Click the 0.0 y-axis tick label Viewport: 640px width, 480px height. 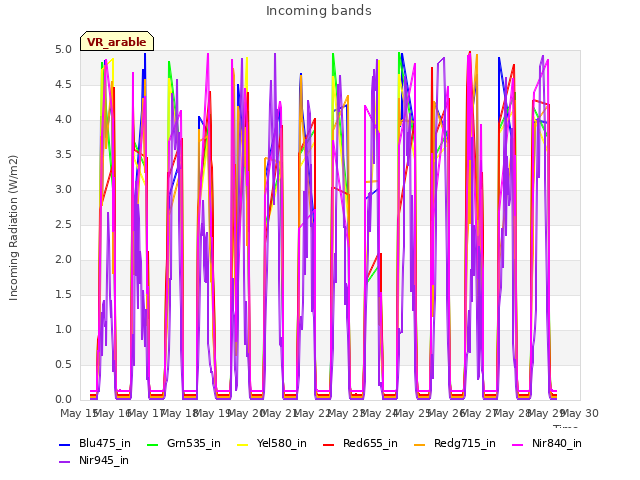[x=63, y=400]
